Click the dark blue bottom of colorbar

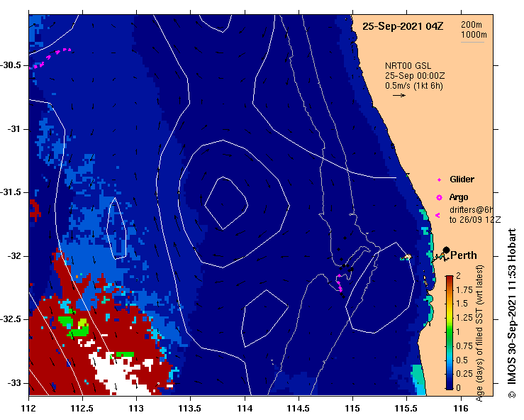(450, 386)
